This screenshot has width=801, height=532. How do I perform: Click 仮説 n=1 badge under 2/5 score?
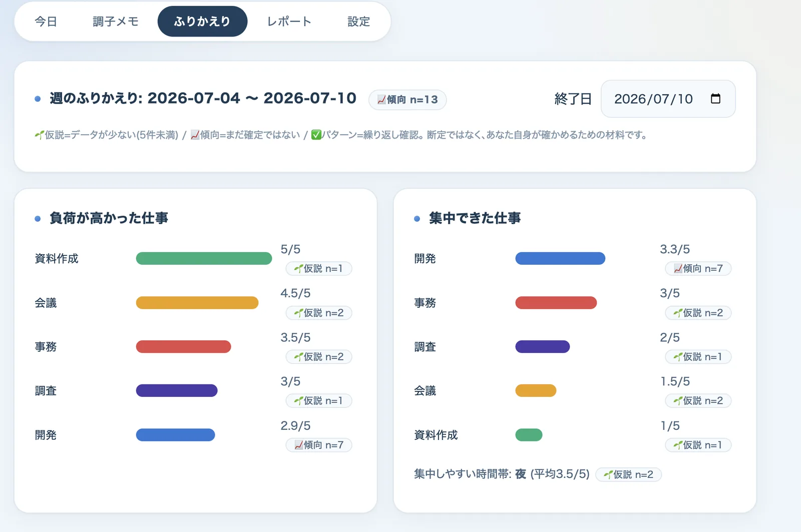pos(698,357)
